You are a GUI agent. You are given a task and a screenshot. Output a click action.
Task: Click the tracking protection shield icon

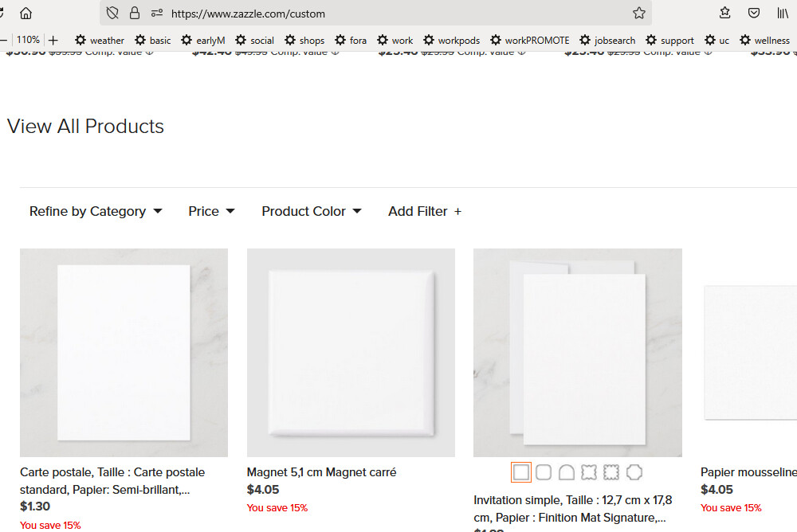112,14
